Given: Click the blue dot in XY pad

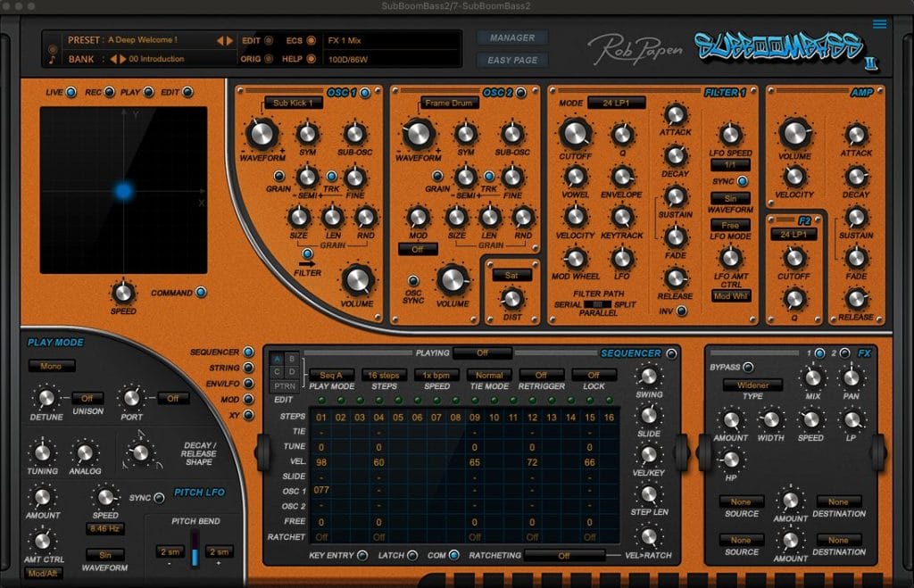Looking at the screenshot, I should (123, 191).
